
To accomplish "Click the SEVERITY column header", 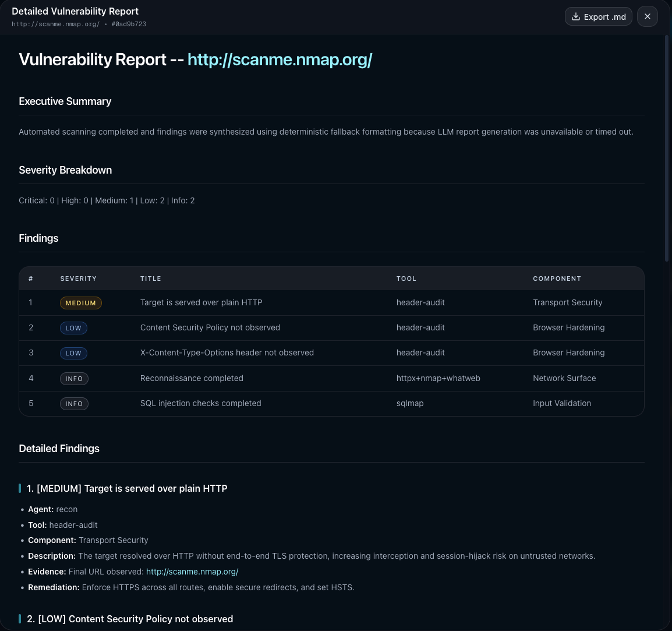I will 79,279.
